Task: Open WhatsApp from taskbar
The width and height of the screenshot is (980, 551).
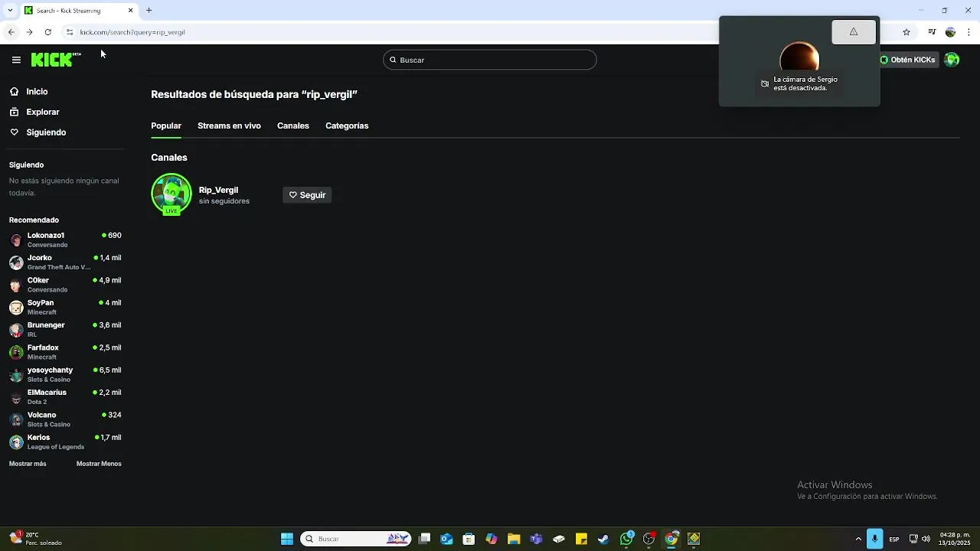Action: [x=626, y=539]
